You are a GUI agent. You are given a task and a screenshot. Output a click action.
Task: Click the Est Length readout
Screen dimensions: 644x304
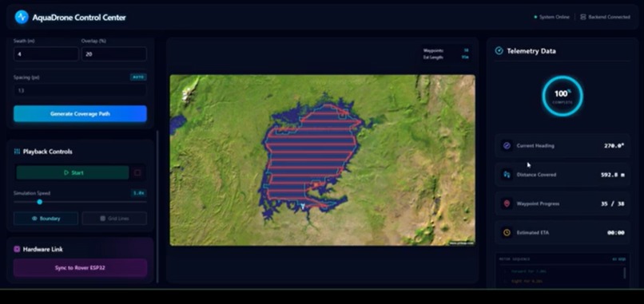(446, 57)
